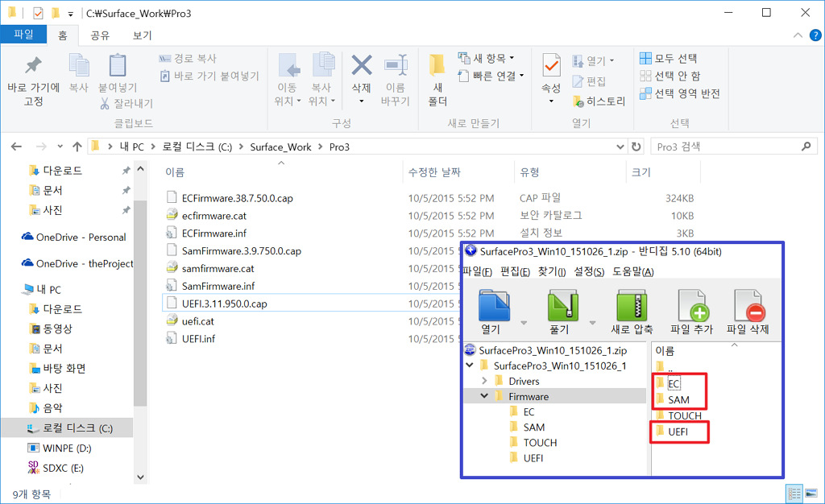Switch to the View (보기) tab
825x504 pixels.
(x=142, y=35)
